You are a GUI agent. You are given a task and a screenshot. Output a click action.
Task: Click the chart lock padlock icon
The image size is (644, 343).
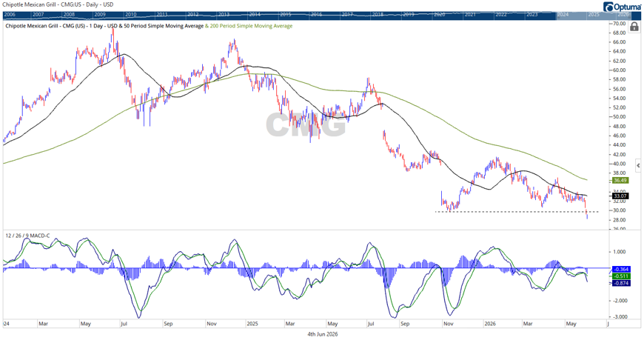[x=634, y=27]
